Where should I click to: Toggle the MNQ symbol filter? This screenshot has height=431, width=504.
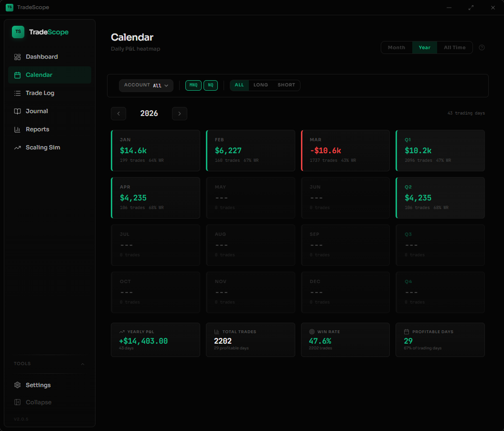tap(193, 85)
